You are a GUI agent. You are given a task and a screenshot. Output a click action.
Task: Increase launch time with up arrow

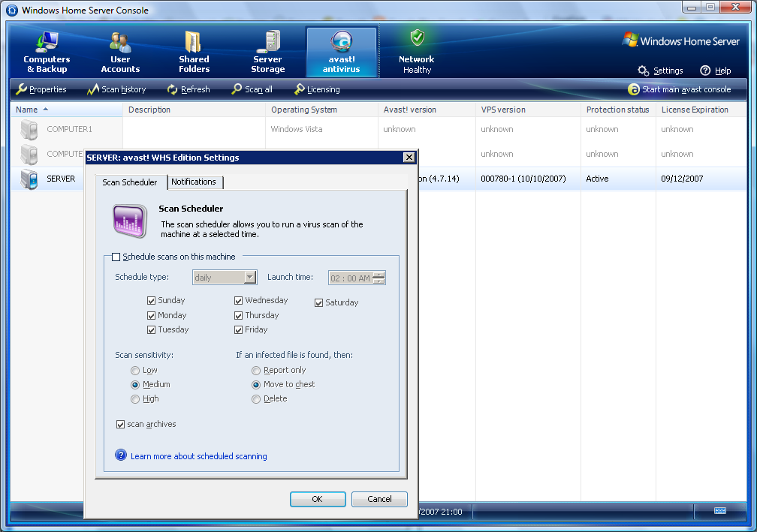pyautogui.click(x=379, y=275)
